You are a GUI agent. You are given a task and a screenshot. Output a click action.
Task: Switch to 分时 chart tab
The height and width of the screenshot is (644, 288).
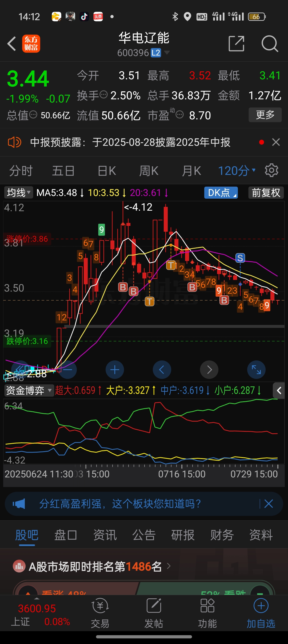coord(21,171)
